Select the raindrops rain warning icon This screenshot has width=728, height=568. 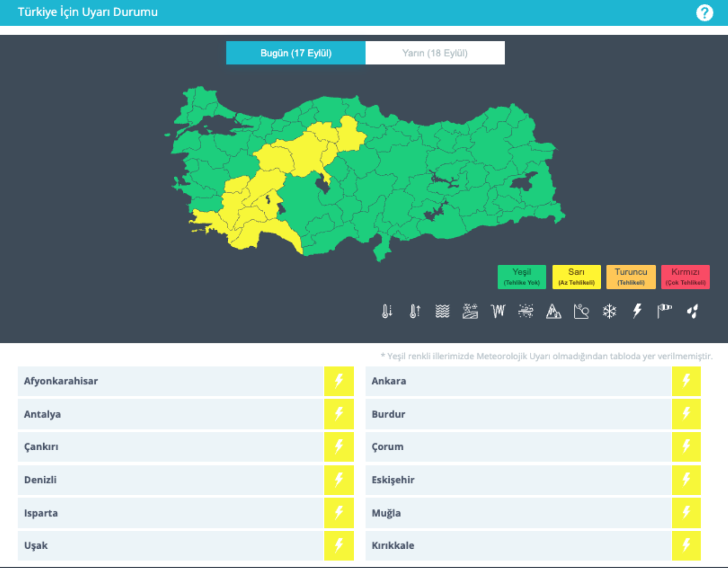click(x=693, y=311)
